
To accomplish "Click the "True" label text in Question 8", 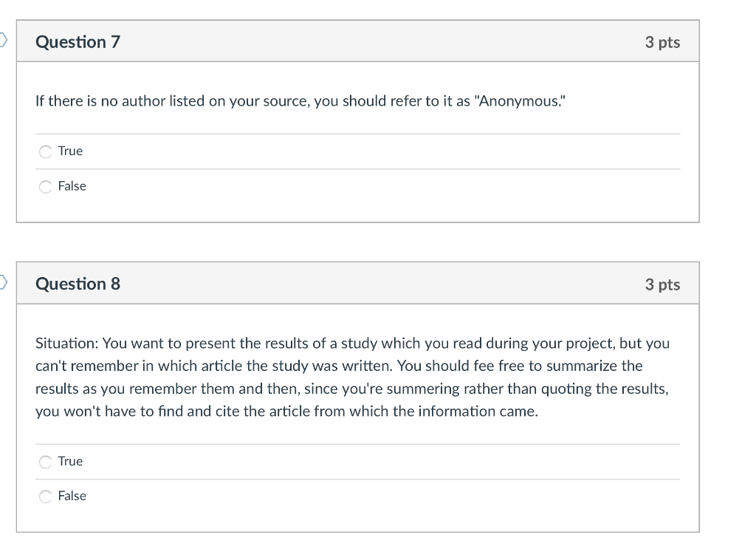I will [71, 461].
